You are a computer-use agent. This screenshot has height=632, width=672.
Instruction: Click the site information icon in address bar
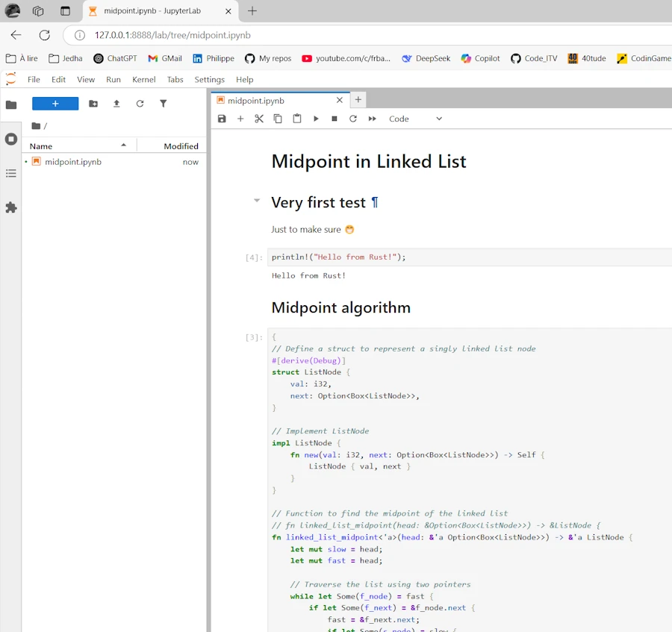(x=80, y=35)
